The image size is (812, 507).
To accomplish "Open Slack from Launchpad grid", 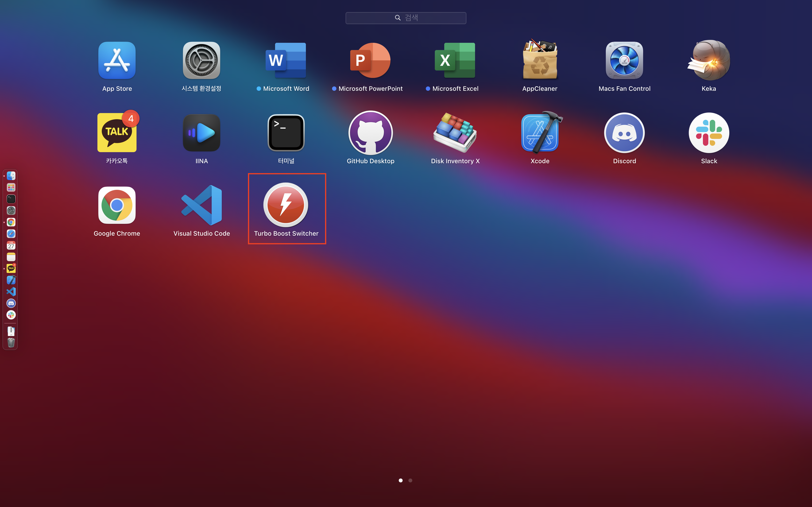I will (x=709, y=133).
